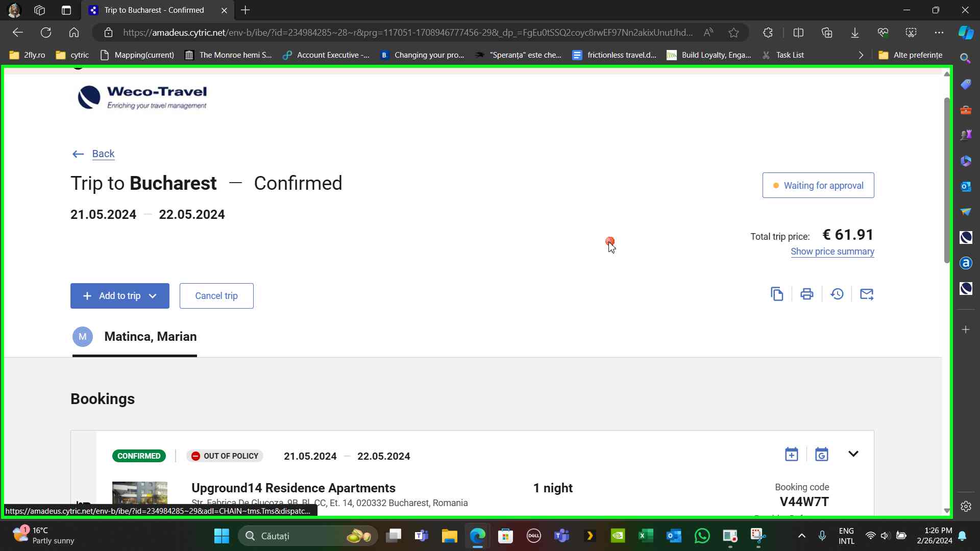Click the print trip icon
Image resolution: width=980 pixels, height=551 pixels.
tap(807, 294)
